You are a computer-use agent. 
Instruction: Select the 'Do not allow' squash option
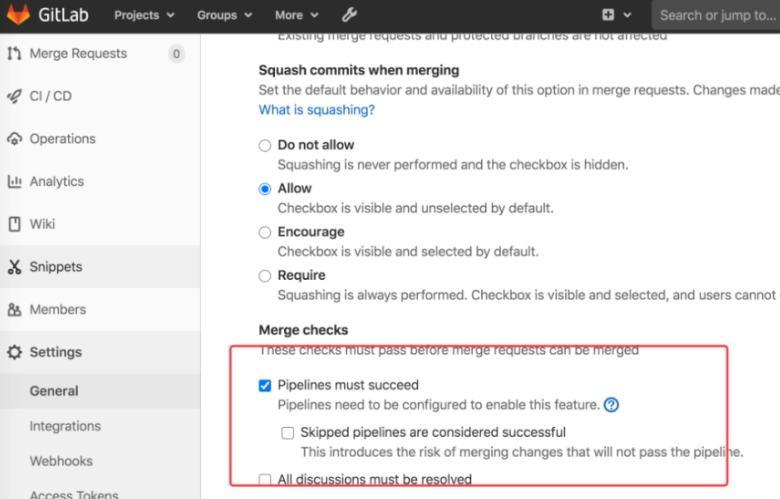(265, 145)
